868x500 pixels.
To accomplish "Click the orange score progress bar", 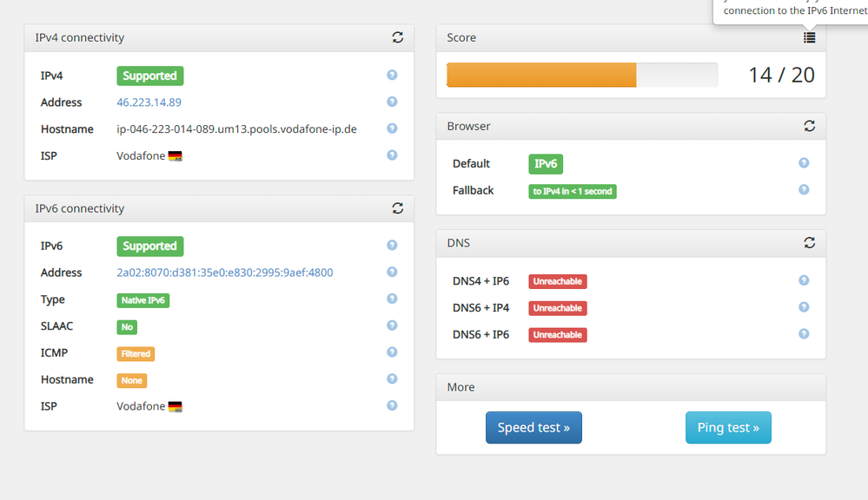I will [x=541, y=75].
